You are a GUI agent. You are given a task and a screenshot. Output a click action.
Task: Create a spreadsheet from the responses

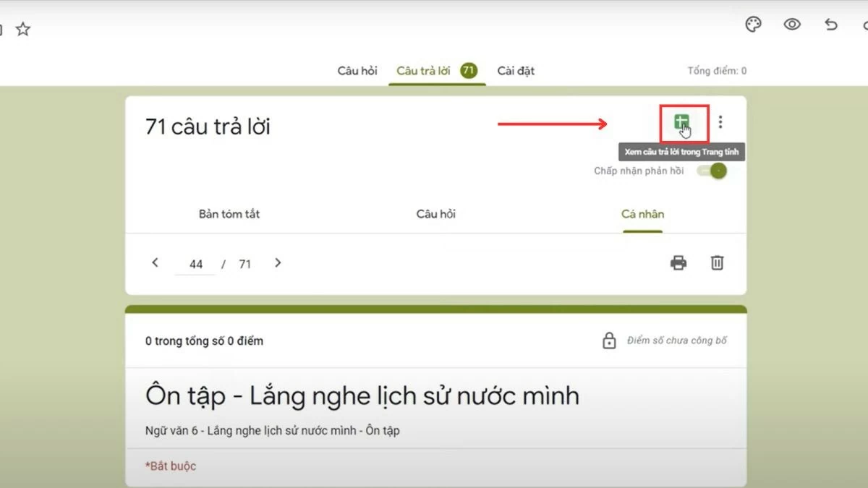pos(681,121)
